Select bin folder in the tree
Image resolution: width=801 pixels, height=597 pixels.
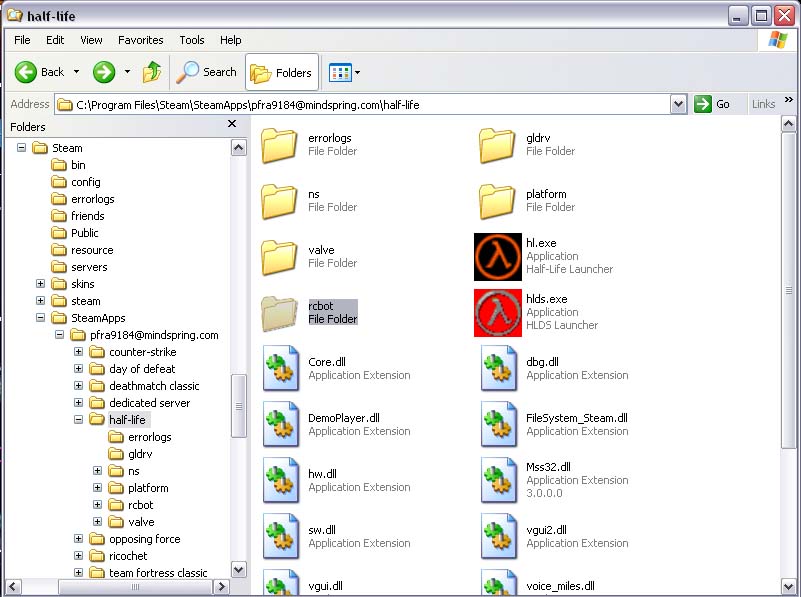pyautogui.click(x=68, y=165)
